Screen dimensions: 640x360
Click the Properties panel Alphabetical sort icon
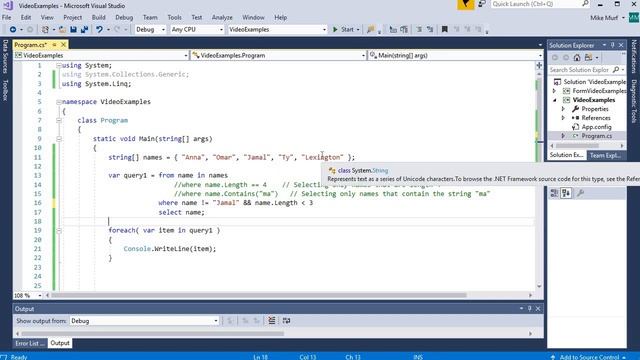[566, 193]
